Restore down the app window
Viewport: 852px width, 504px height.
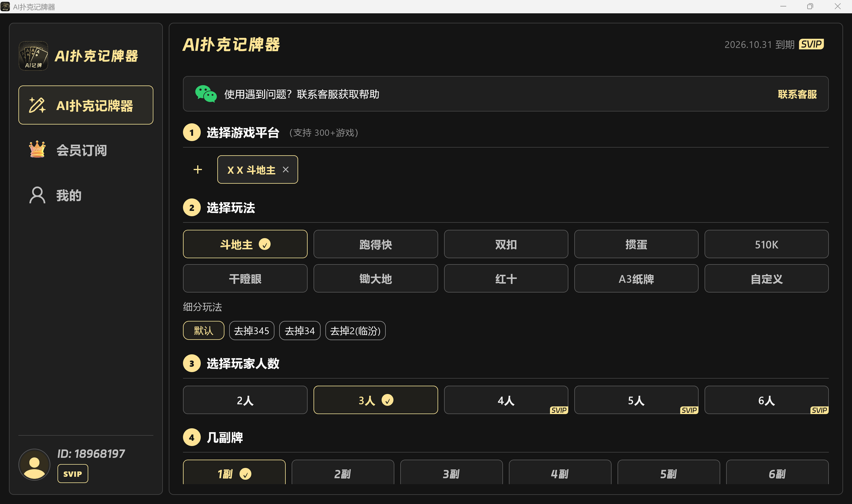(x=810, y=6)
